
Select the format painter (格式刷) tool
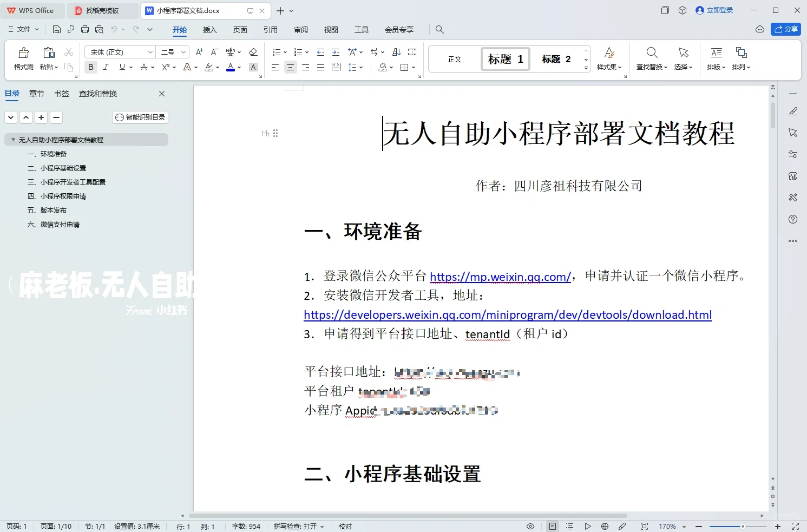23,58
